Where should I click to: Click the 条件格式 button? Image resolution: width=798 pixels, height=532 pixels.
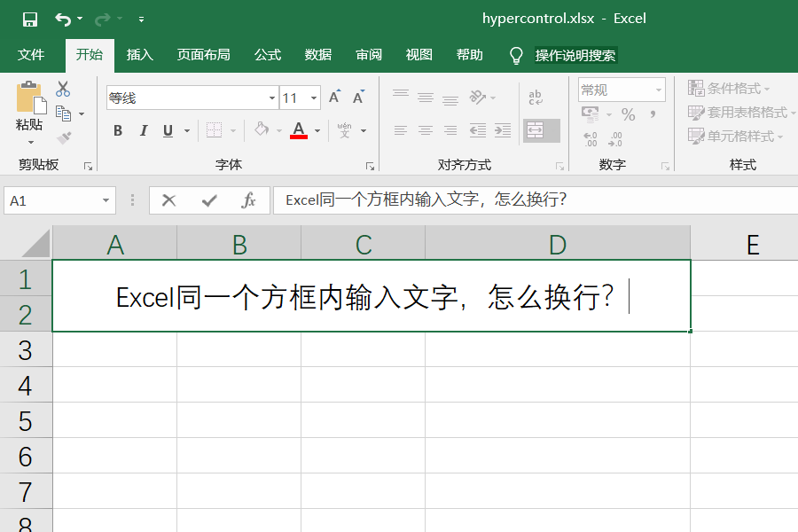[x=729, y=88]
